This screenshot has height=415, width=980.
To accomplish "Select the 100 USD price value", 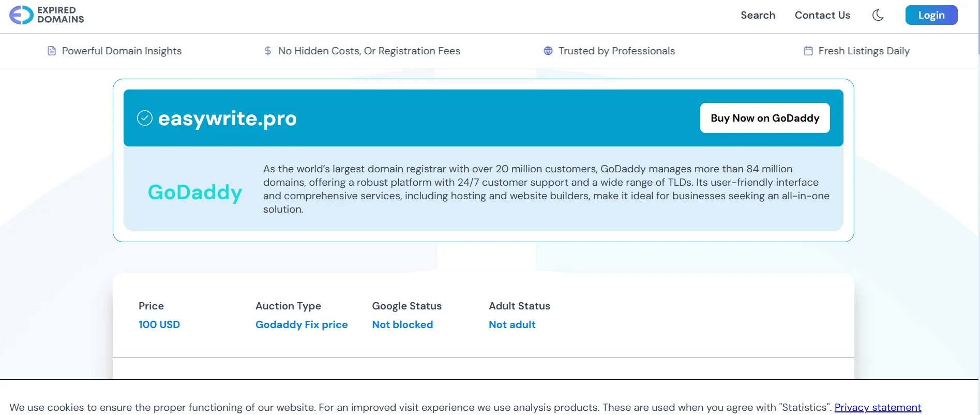I will point(159,324).
